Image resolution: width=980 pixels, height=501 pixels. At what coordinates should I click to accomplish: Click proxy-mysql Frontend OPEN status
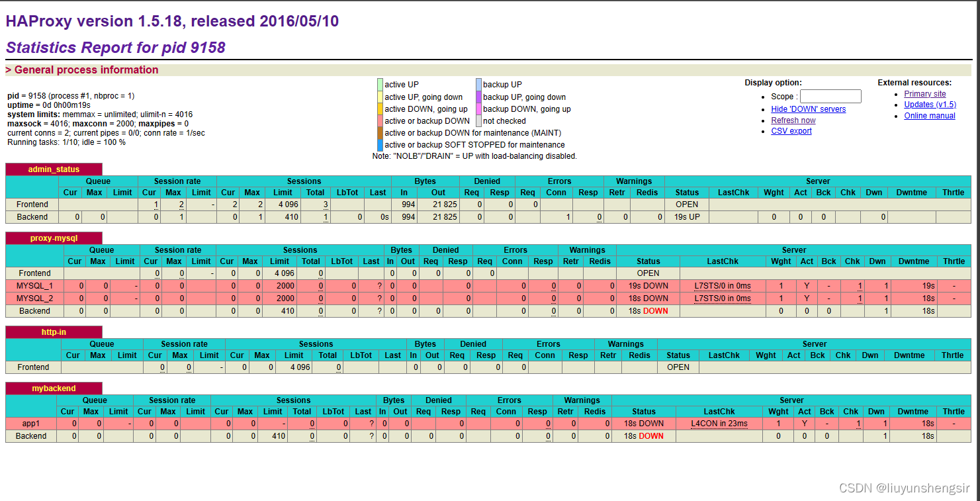coord(648,273)
